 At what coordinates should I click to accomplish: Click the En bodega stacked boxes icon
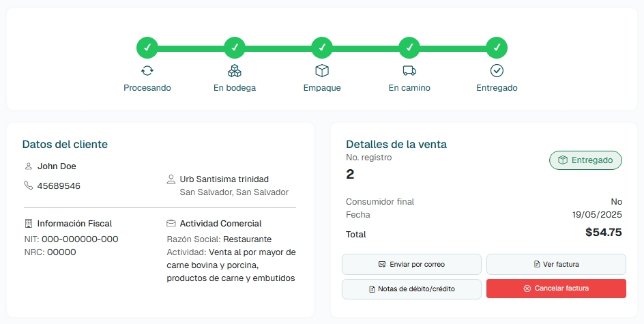click(235, 70)
